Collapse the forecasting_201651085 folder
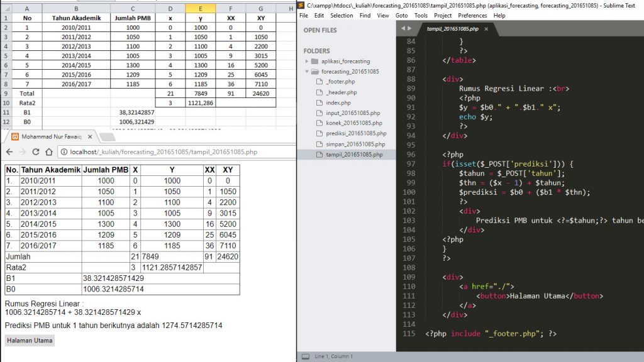Viewport: 644px width, 362px height. tap(307, 72)
